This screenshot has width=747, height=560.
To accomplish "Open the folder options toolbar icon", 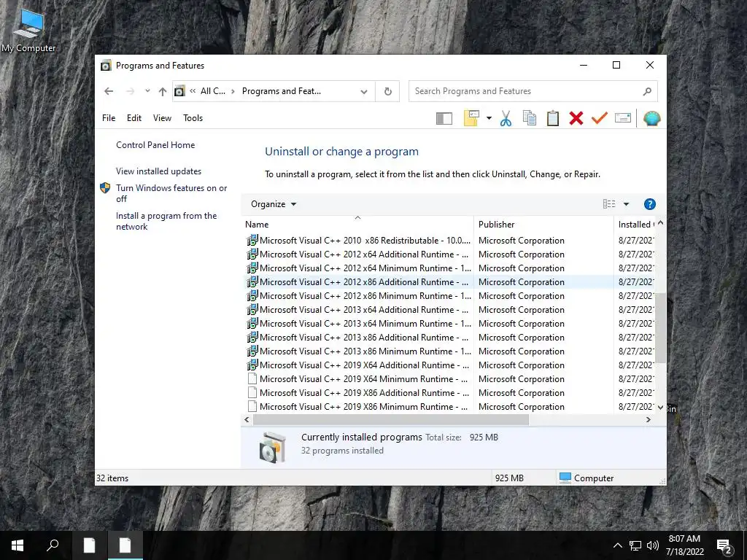I will click(471, 118).
